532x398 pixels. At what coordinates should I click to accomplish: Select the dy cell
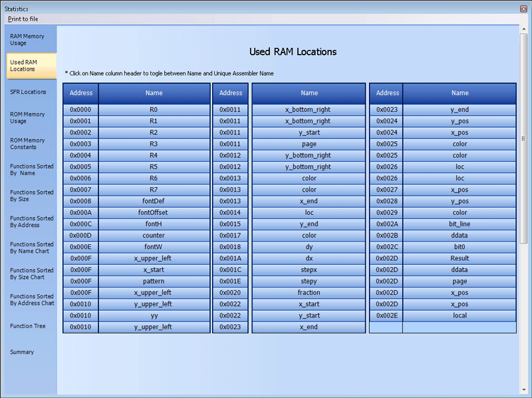pyautogui.click(x=309, y=247)
